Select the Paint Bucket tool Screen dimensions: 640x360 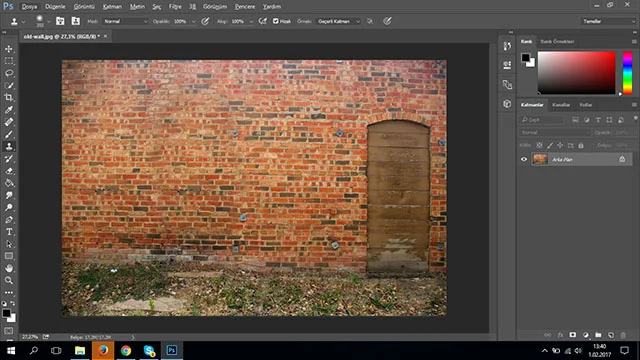tap(9, 183)
